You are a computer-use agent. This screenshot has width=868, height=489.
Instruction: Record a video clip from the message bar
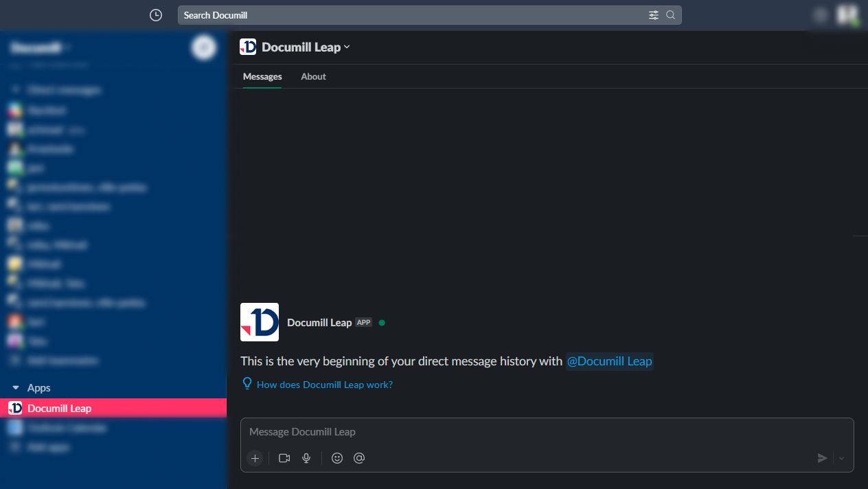tap(284, 458)
